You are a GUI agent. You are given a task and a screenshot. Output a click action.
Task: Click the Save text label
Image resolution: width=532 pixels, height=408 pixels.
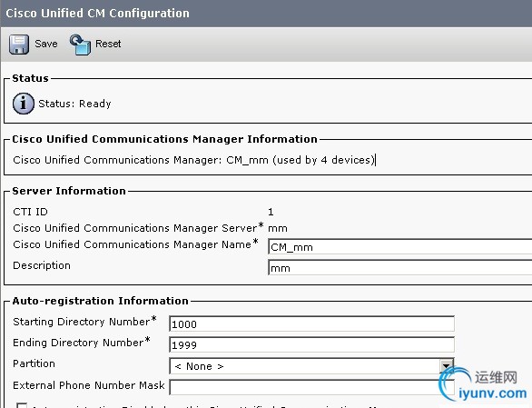pos(46,44)
